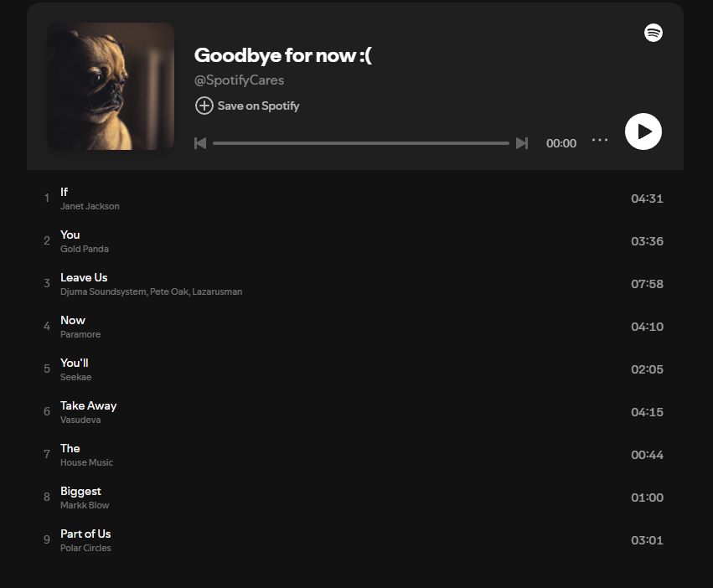The width and height of the screenshot is (713, 588).
Task: Click duration 00:44 of track The
Action: click(x=647, y=455)
